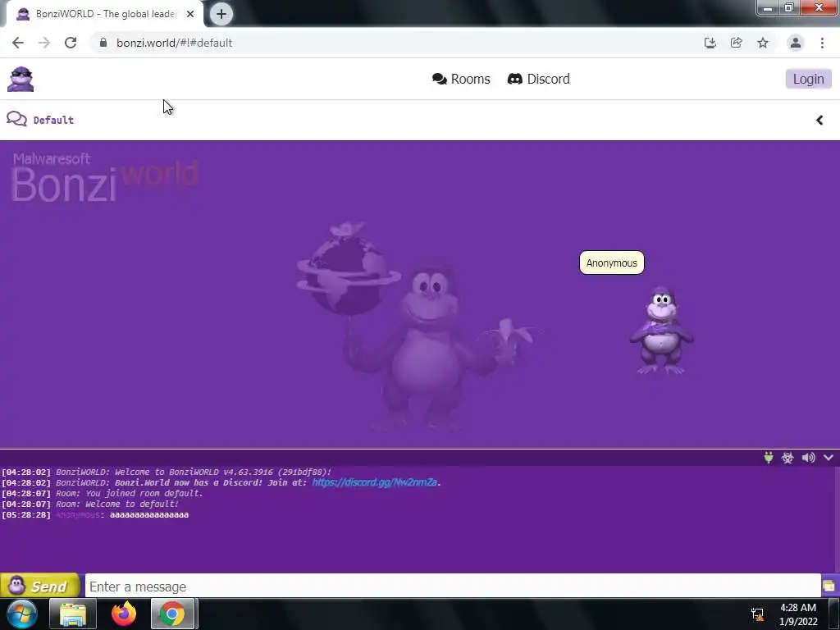This screenshot has height=630, width=840.
Task: Open the Rooms menu
Action: point(461,79)
